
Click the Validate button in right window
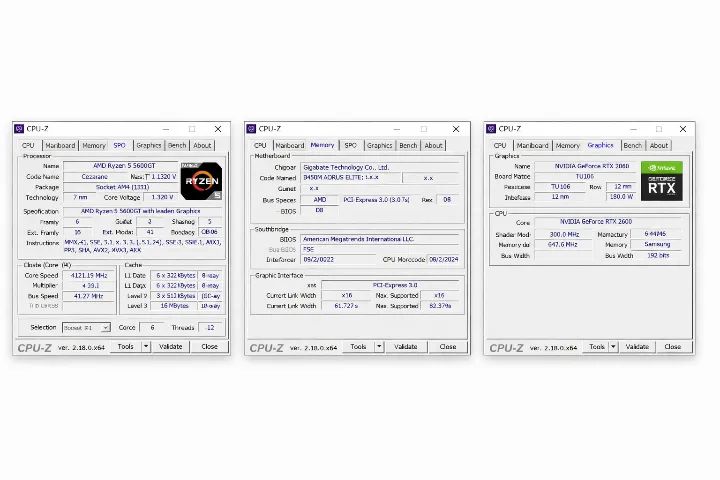(x=637, y=346)
